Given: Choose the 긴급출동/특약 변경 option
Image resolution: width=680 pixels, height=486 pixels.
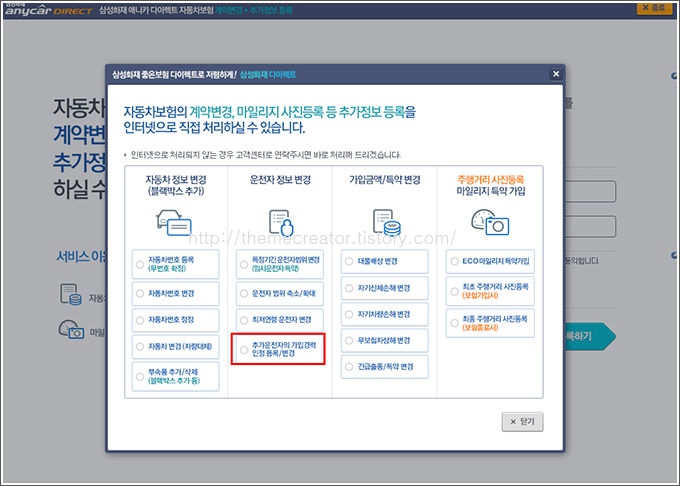Looking at the screenshot, I should tap(385, 367).
